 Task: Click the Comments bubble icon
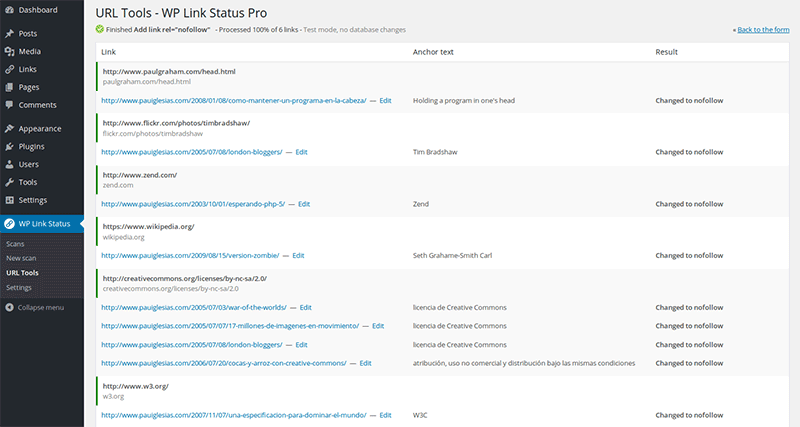coord(9,105)
